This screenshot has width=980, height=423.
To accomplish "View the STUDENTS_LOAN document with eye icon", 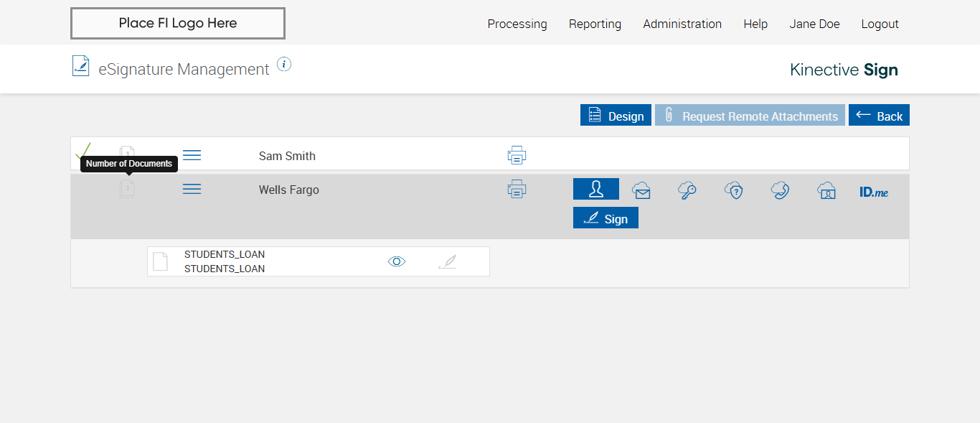I will coord(397,261).
